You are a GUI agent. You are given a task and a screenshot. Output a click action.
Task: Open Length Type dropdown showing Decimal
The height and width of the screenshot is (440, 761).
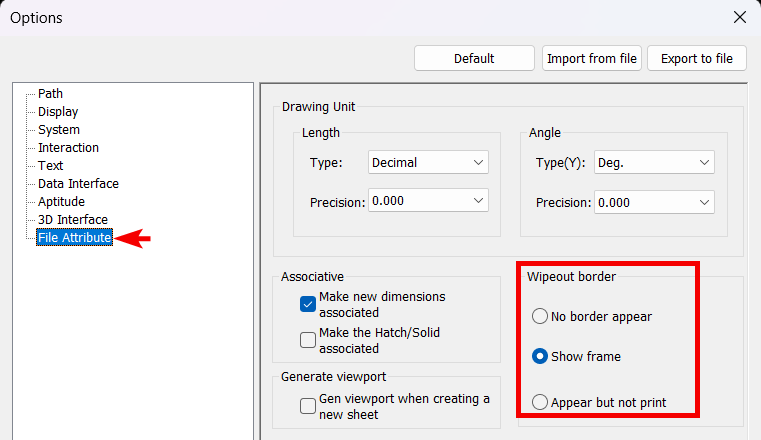427,162
